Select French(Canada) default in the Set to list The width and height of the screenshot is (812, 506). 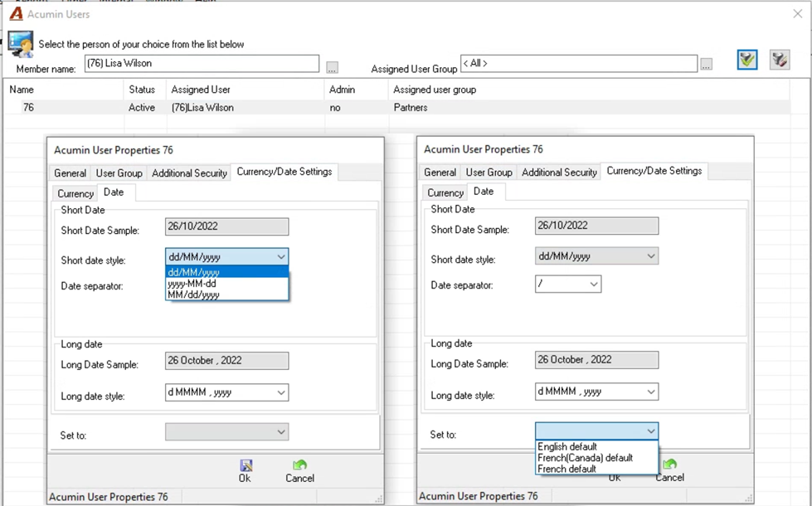596,458
